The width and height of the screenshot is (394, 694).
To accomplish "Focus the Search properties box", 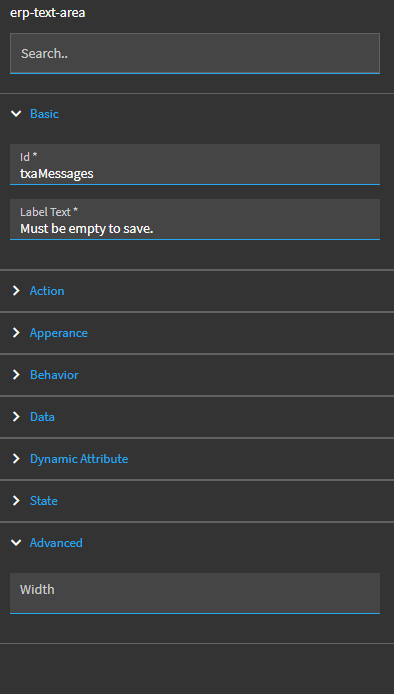I will pyautogui.click(x=195, y=53).
